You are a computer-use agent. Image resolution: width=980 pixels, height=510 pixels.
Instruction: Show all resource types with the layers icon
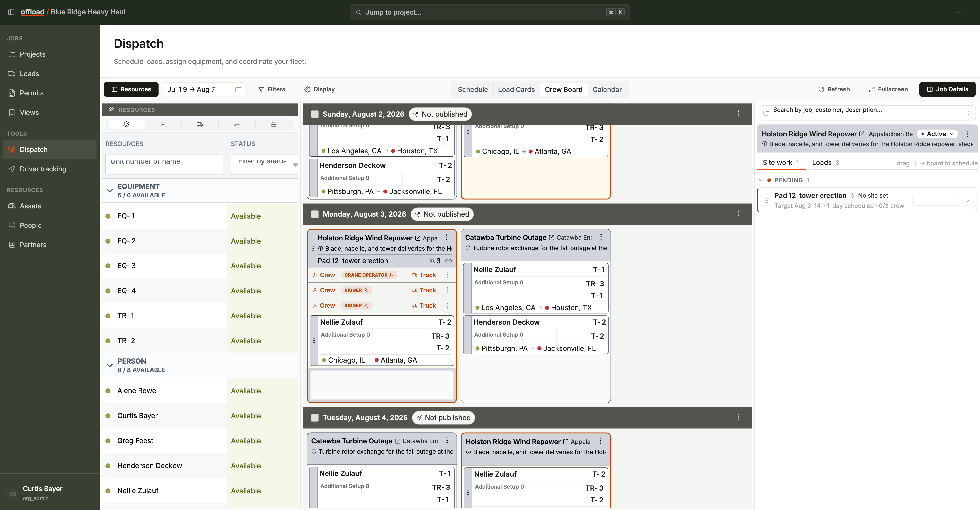coord(126,124)
